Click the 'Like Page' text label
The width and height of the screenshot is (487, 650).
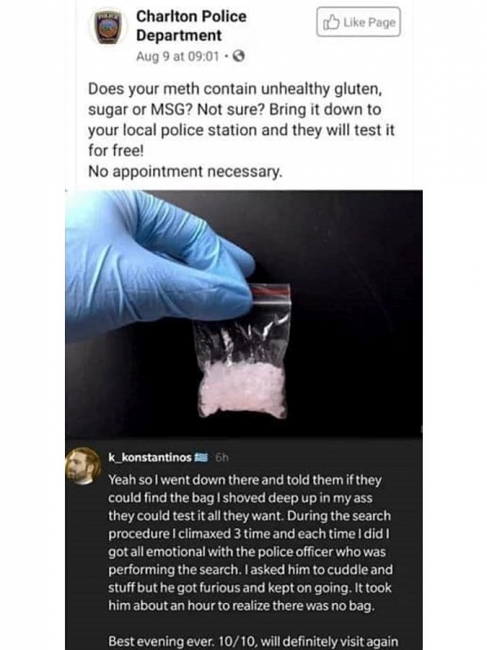pos(369,22)
